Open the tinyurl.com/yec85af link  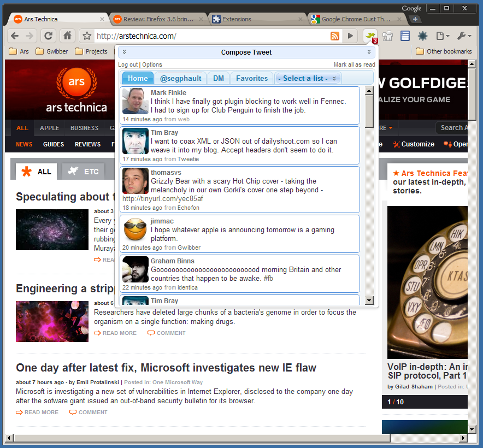(x=163, y=199)
